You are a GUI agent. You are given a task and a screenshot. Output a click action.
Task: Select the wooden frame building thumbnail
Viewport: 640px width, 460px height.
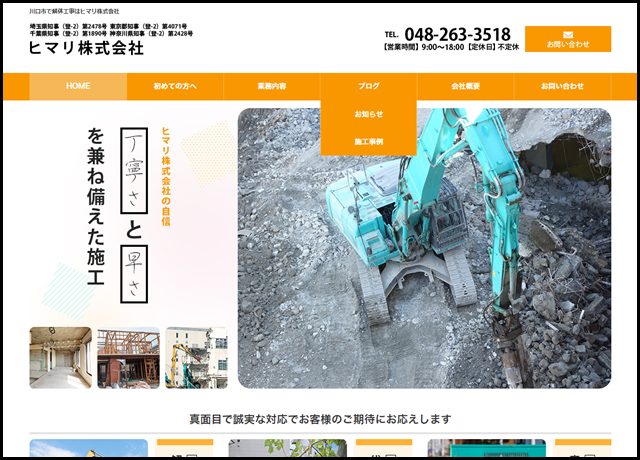128,358
